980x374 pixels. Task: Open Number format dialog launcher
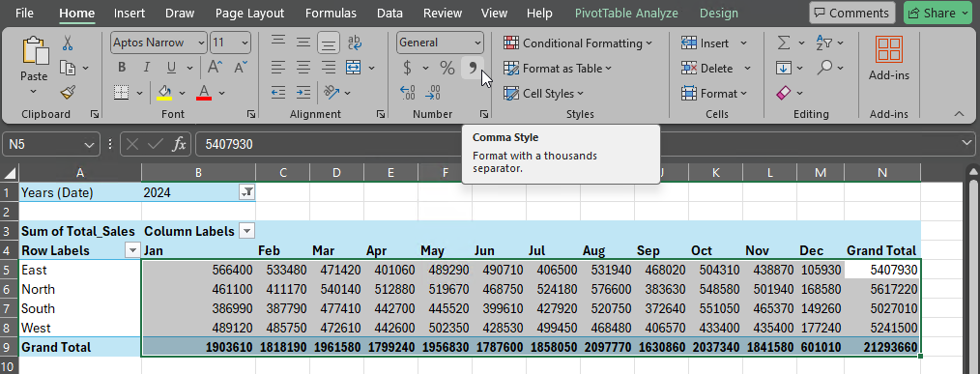pos(484,114)
